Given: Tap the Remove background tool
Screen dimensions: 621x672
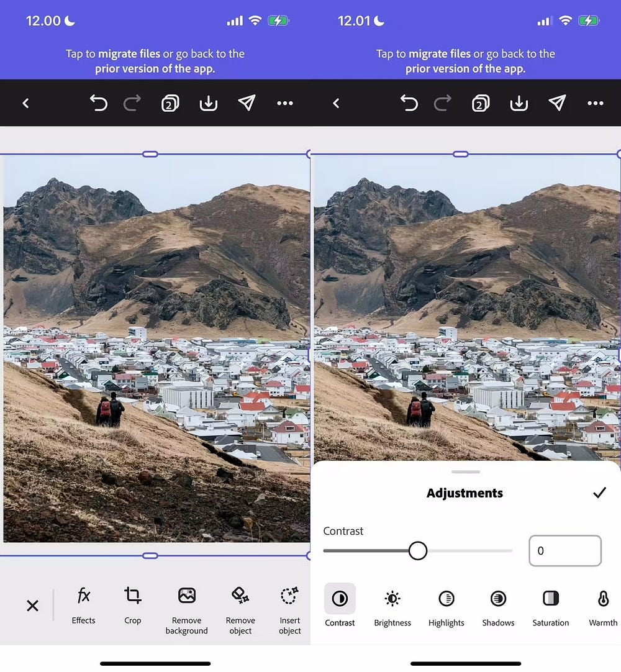Looking at the screenshot, I should pos(186,611).
